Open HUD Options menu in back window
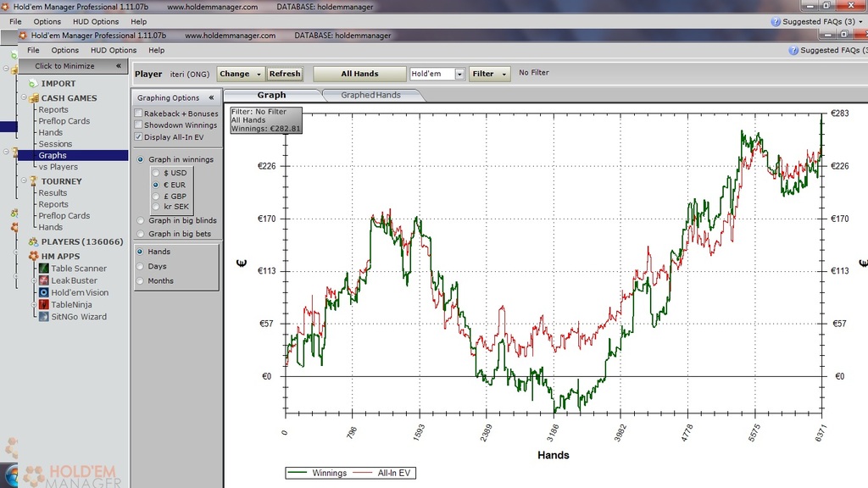Viewport: 868px width, 488px height. pos(96,21)
